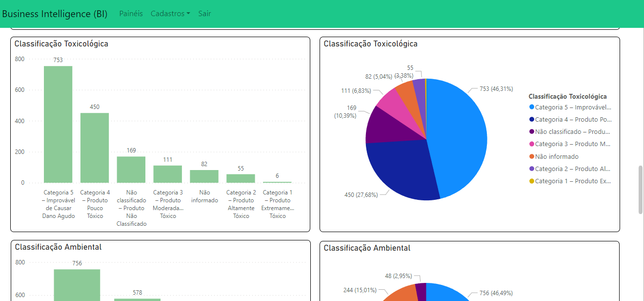This screenshot has width=644, height=301.
Task: Click the 'Não informado' legend entry
Action: click(x=554, y=156)
